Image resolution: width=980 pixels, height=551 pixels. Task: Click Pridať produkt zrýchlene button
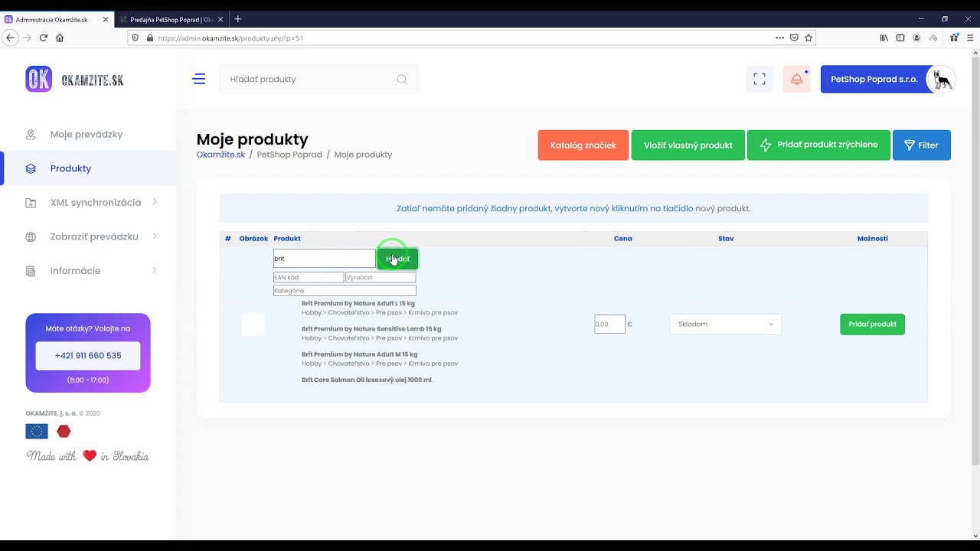tap(818, 145)
